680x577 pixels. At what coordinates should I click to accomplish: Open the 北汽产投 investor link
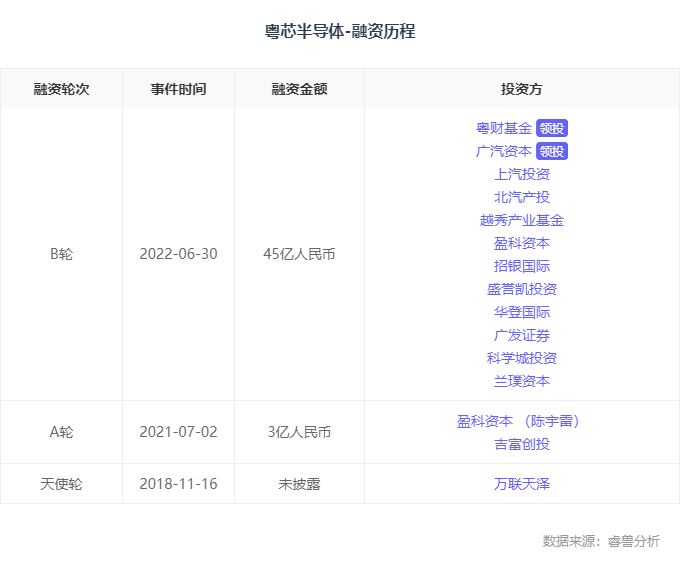coord(522,197)
